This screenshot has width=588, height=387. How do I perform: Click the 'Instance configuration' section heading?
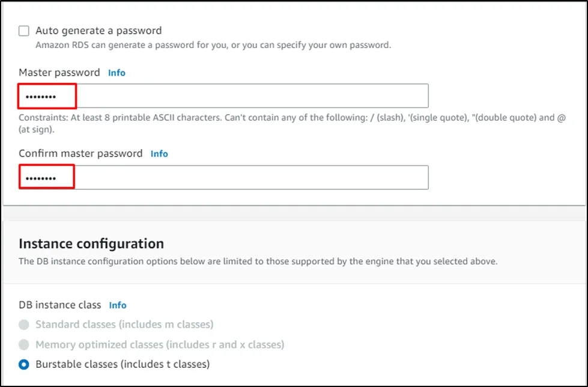pyautogui.click(x=91, y=244)
